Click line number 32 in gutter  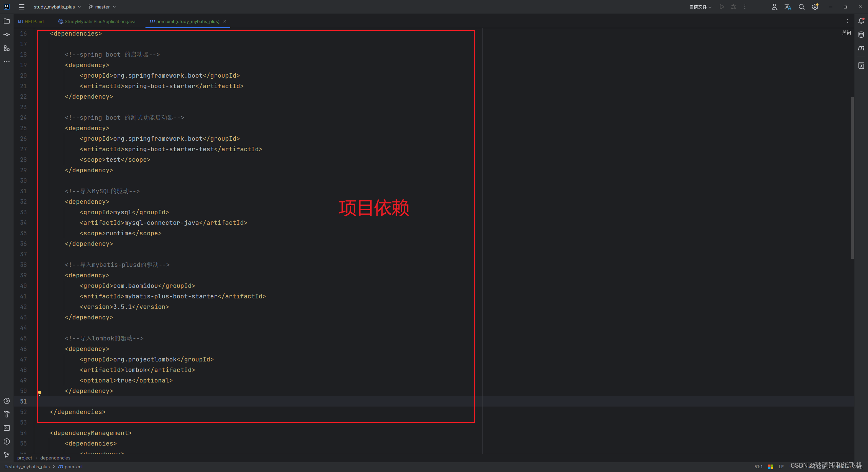[23, 202]
